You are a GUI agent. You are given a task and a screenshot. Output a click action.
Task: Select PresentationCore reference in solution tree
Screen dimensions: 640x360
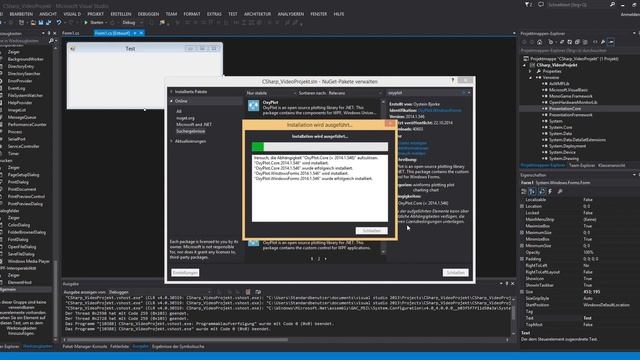point(565,109)
